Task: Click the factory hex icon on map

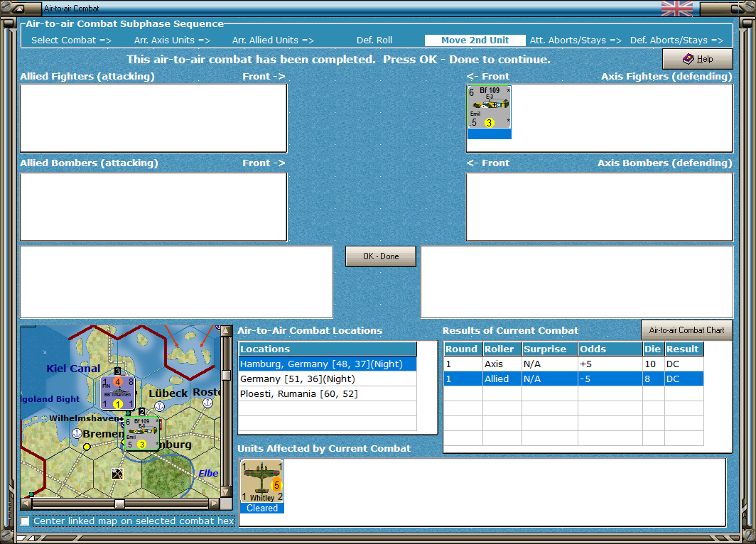Action: 117,474
